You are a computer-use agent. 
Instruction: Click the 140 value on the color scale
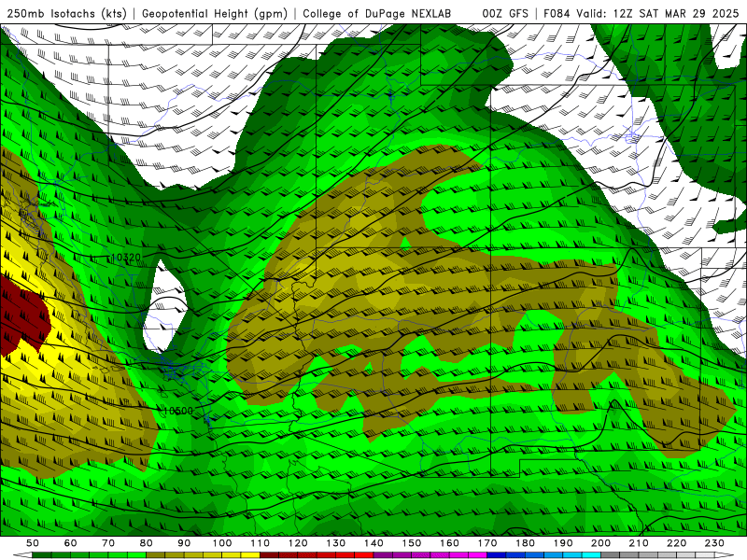[373, 543]
